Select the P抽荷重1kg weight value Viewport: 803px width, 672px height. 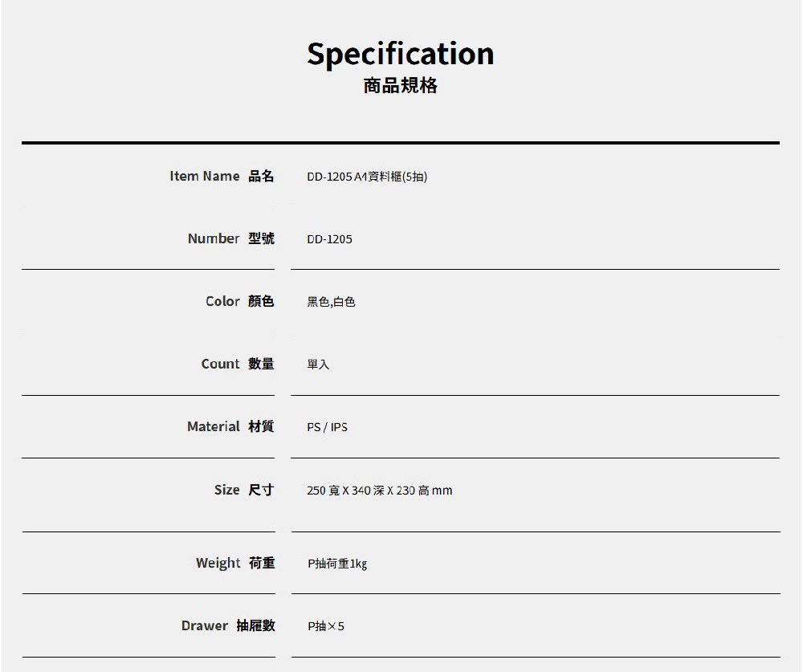(x=337, y=564)
